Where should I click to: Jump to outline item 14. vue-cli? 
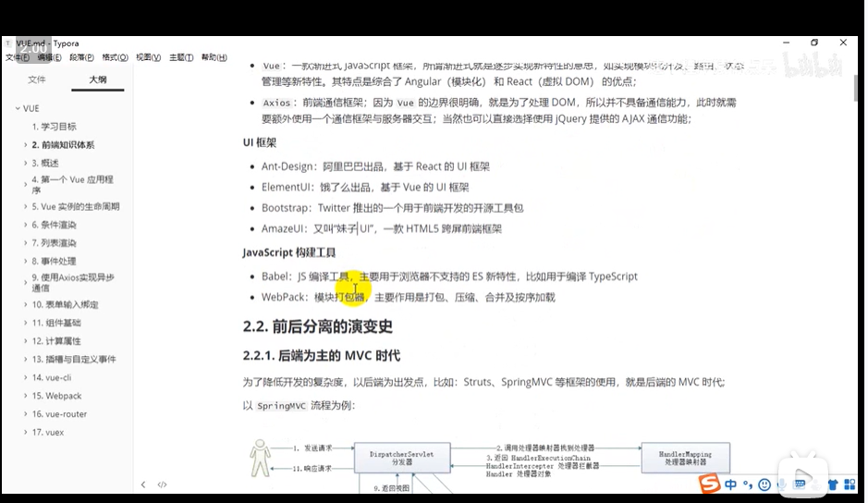pyautogui.click(x=52, y=378)
